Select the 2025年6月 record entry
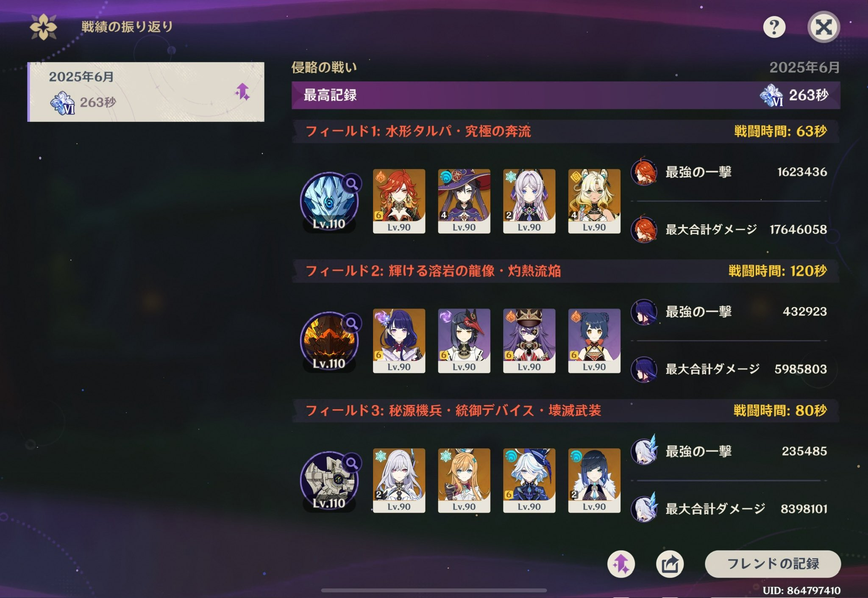The width and height of the screenshot is (868, 598). click(146, 92)
